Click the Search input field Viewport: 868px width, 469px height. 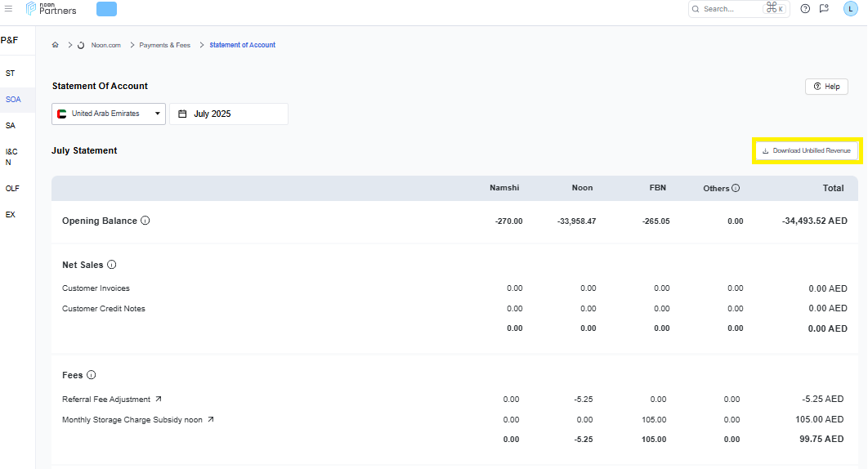739,9
